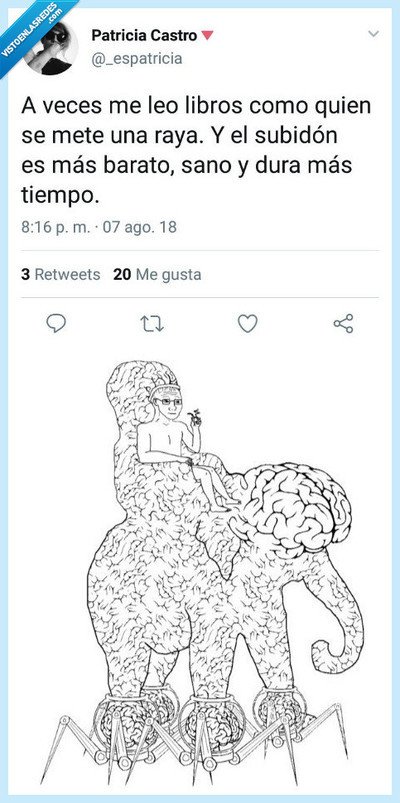
Task: Click the VISTOENLASREDES.com corner banner
Action: click(x=31, y=31)
